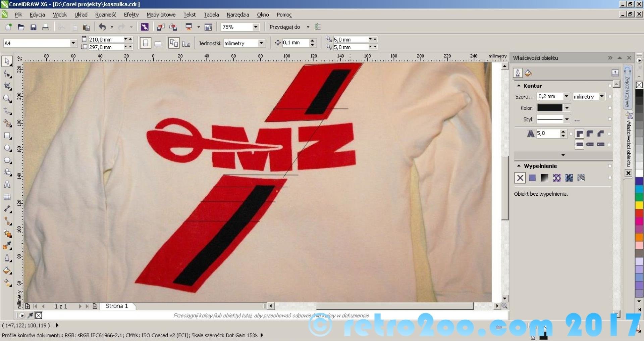Click the Undo arrow icon
Viewport: 644px width, 341px height.
[x=102, y=27]
